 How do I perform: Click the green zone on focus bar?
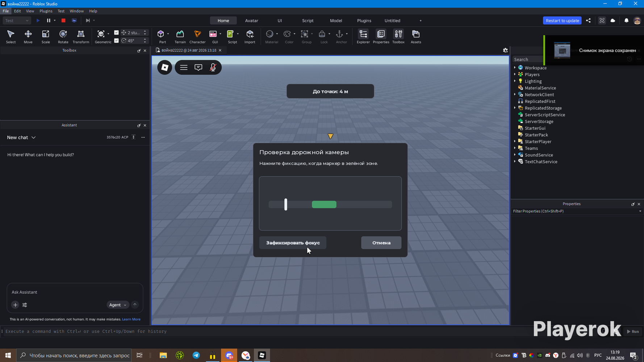324,205
